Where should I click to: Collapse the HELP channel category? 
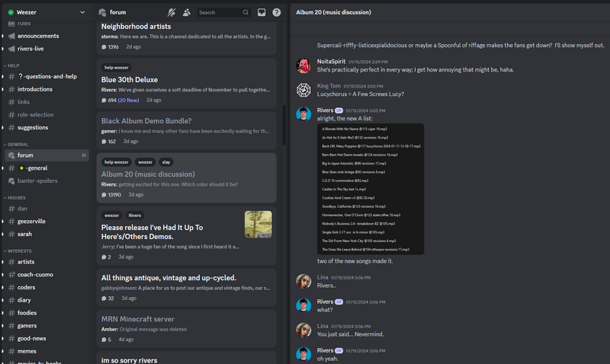coord(13,65)
